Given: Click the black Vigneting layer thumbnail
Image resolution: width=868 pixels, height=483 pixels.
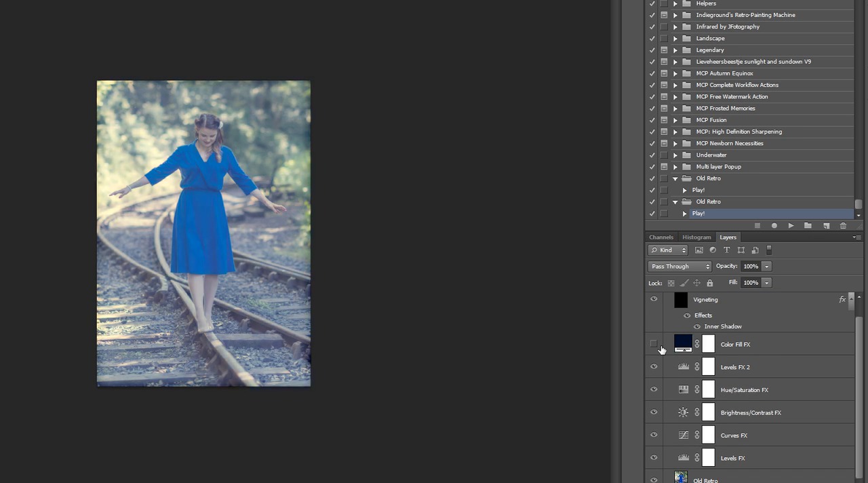Looking at the screenshot, I should 681,299.
